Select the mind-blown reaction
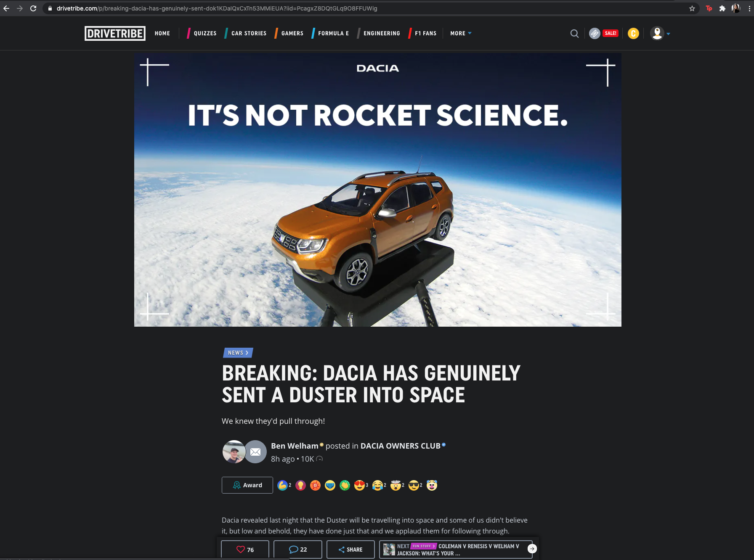754x560 pixels. click(396, 486)
